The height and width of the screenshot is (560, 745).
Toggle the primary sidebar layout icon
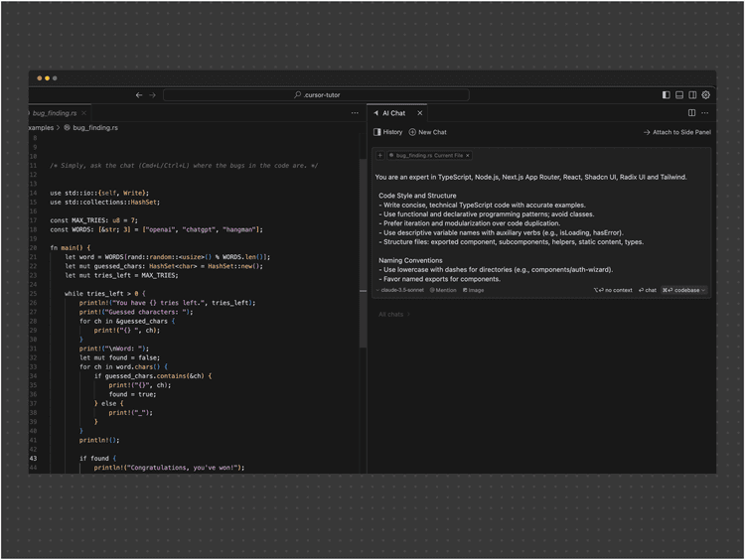666,95
